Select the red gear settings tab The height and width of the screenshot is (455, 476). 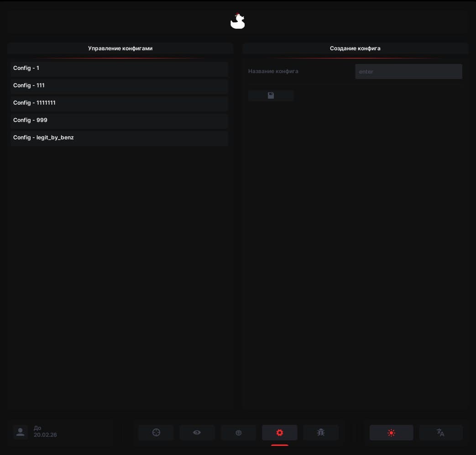(280, 432)
